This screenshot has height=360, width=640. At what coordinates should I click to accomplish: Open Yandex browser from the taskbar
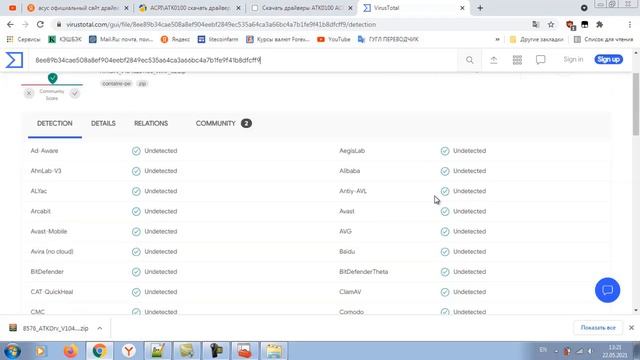point(129,351)
